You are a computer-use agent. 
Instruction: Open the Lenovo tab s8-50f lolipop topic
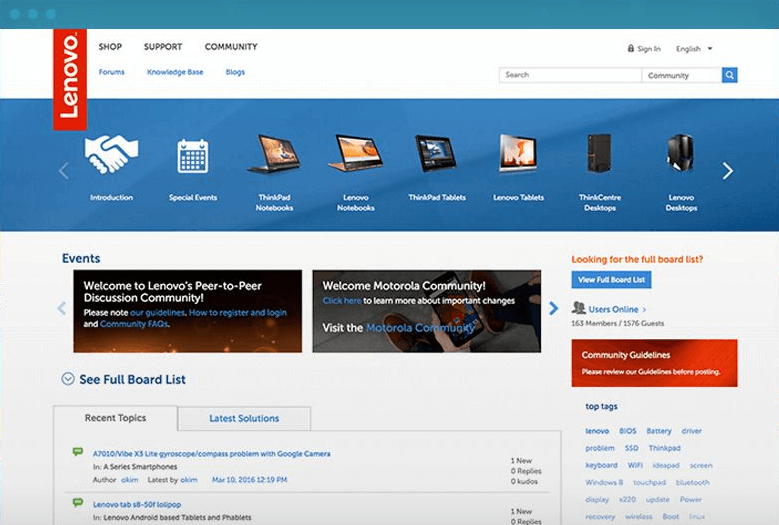[137, 505]
